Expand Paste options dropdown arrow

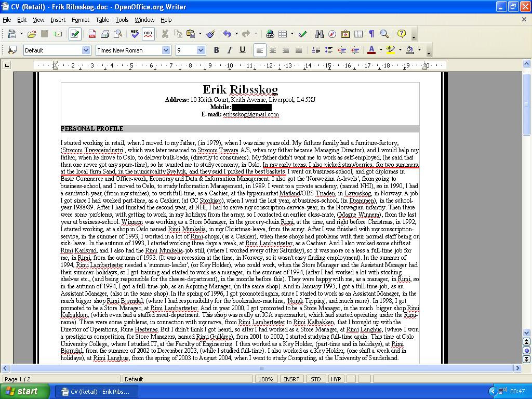(200, 34)
